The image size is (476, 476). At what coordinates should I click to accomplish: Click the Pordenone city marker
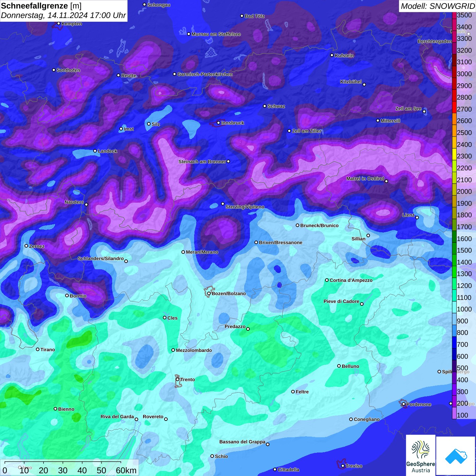point(404,404)
